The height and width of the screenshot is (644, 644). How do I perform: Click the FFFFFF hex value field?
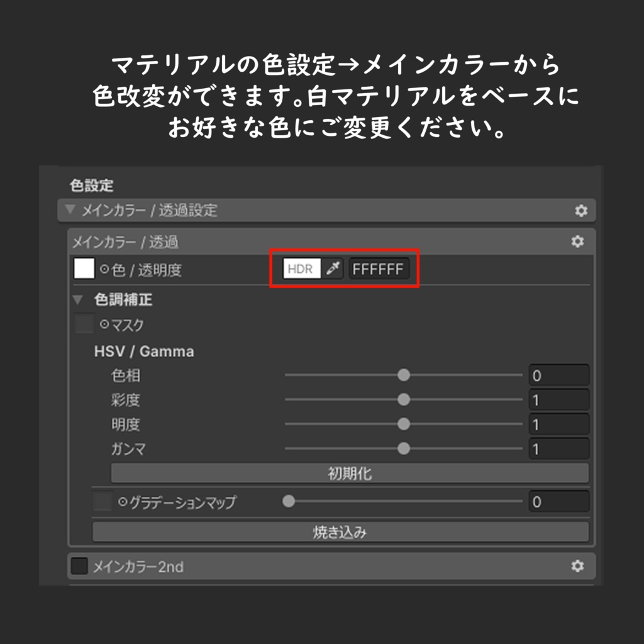click(x=379, y=269)
